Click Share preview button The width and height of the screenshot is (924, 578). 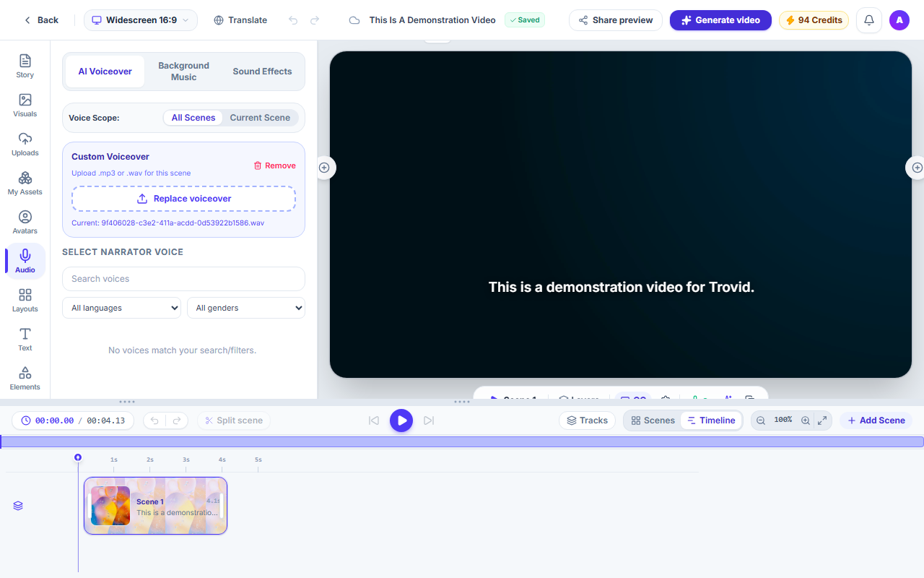(x=616, y=20)
